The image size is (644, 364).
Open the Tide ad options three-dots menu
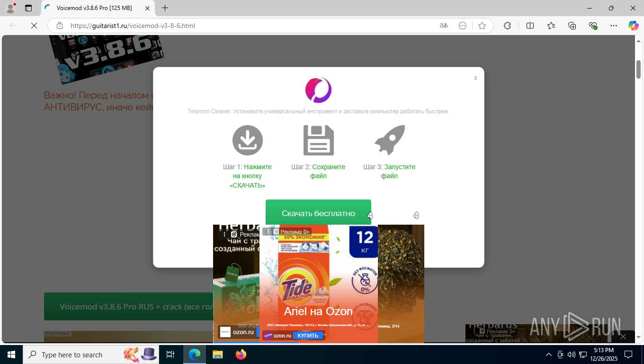pos(268,232)
